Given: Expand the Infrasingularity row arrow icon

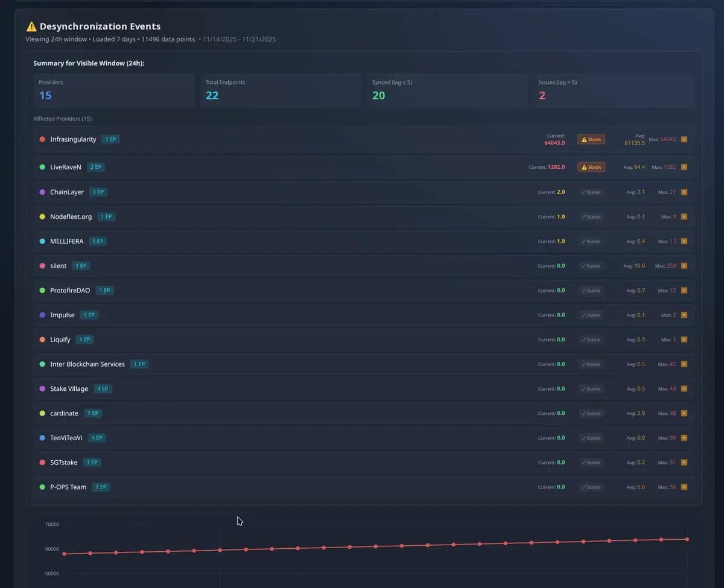Looking at the screenshot, I should pyautogui.click(x=684, y=139).
